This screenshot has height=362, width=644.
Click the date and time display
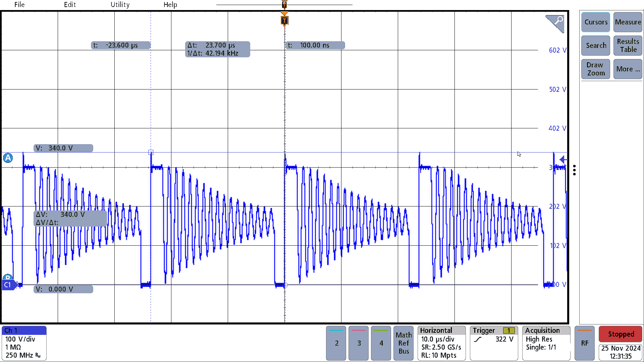(x=621, y=352)
